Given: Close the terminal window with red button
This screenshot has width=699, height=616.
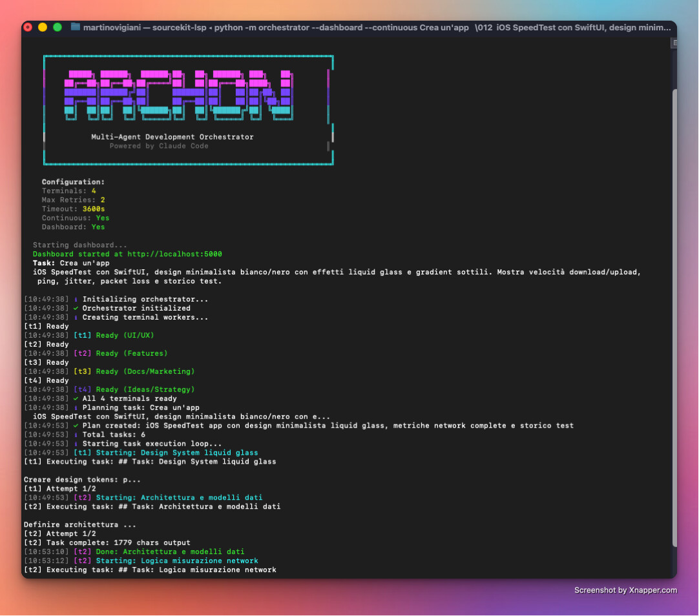Looking at the screenshot, I should [28, 27].
